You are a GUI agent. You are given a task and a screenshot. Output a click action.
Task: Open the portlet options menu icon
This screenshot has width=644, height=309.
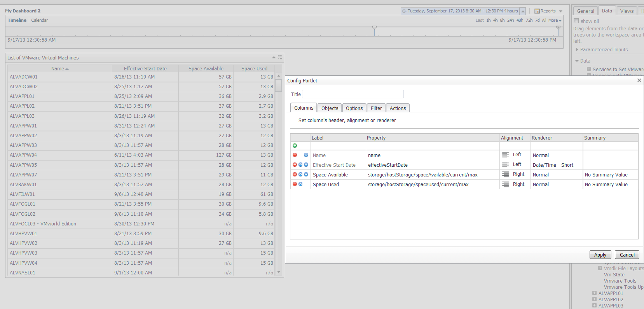(280, 58)
